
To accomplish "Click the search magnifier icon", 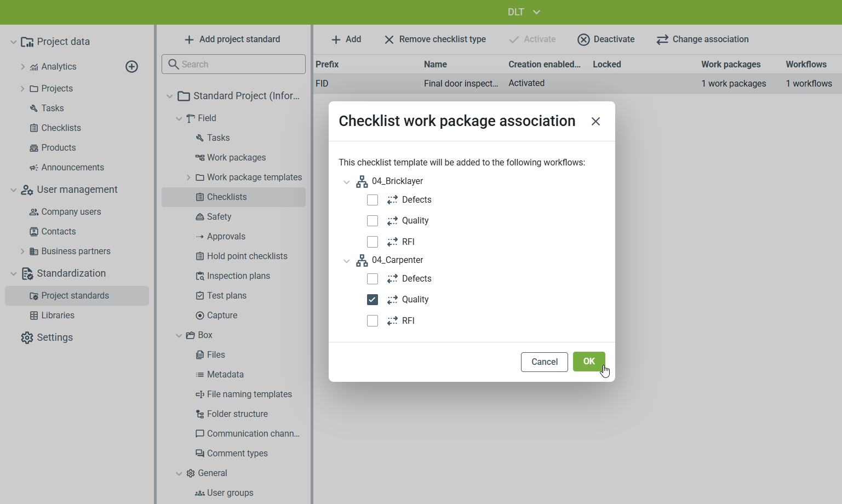I will 174,64.
